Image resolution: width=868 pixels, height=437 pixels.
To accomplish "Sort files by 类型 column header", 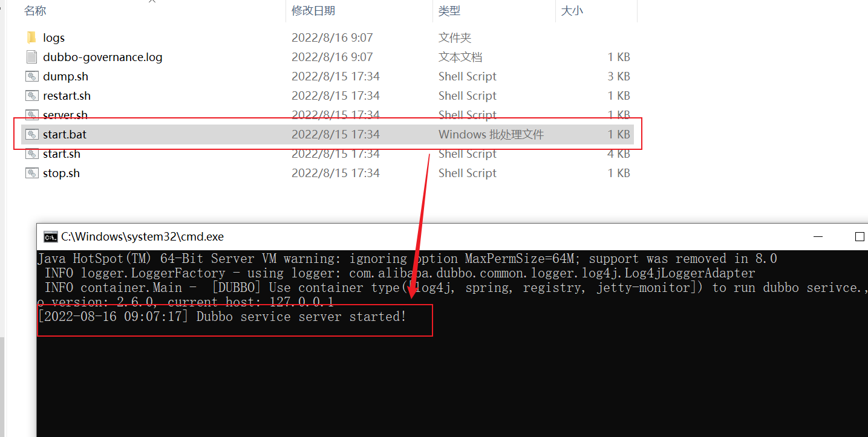I will click(x=449, y=10).
